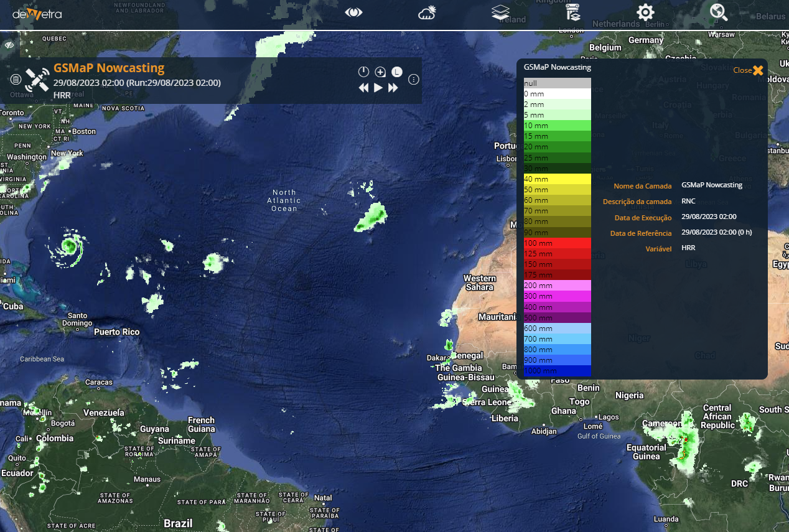789x532 pixels.
Task: Click the Data de Referência label
Action: coord(641,233)
